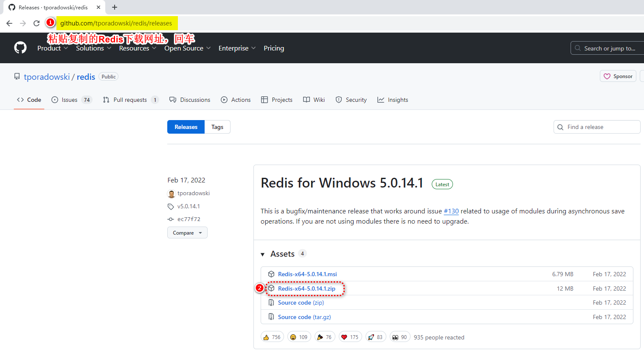Open issue #130 link

451,211
